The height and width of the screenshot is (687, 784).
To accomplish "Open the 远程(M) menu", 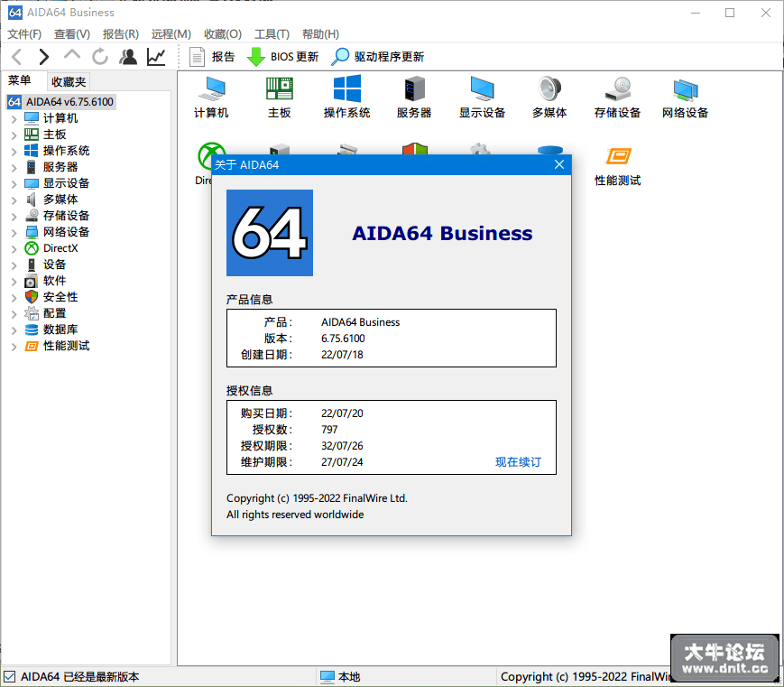I will tap(171, 34).
